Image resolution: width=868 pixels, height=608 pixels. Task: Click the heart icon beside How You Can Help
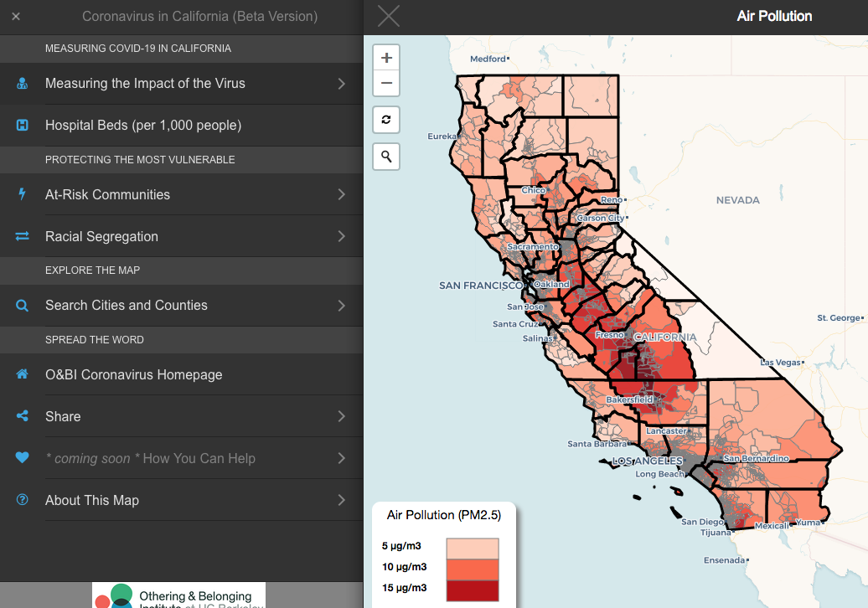tap(22, 457)
